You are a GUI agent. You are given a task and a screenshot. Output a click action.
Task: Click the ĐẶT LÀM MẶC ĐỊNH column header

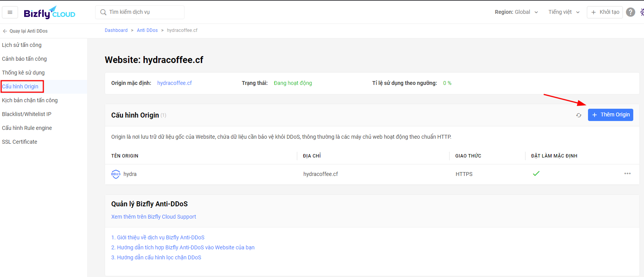point(554,156)
